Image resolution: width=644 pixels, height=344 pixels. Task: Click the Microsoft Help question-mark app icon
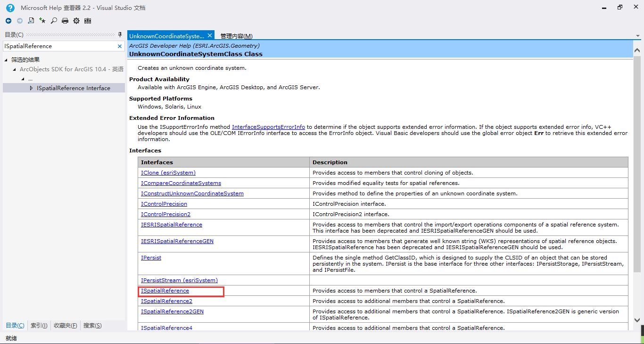pyautogui.click(x=10, y=8)
